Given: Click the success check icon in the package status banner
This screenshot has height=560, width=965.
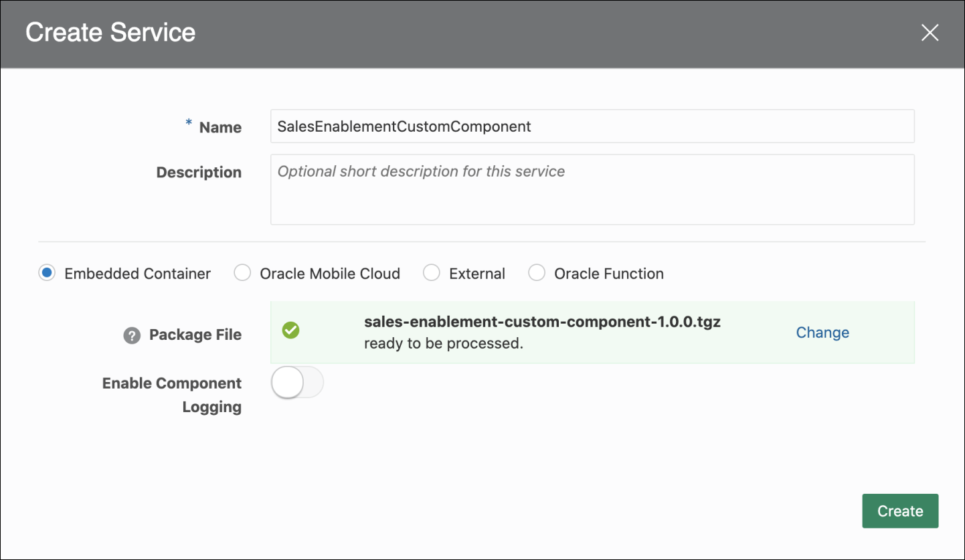Looking at the screenshot, I should point(291,331).
